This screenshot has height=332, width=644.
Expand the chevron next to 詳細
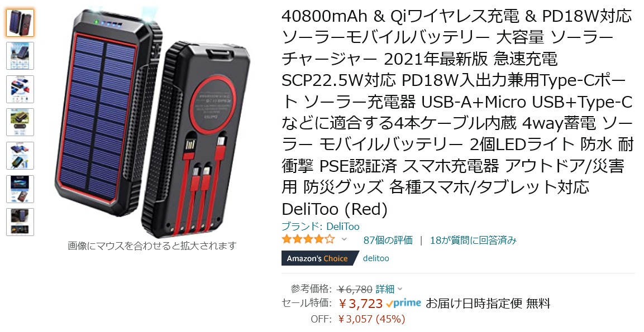point(400,290)
